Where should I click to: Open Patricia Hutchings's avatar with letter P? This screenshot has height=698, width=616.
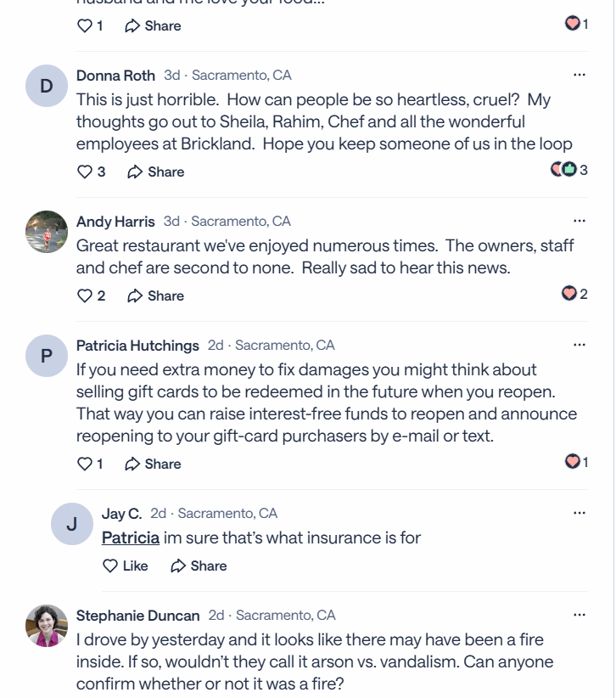tap(47, 356)
